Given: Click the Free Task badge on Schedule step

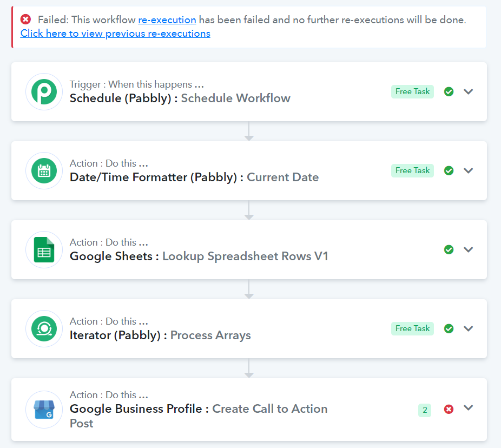Looking at the screenshot, I should 412,91.
